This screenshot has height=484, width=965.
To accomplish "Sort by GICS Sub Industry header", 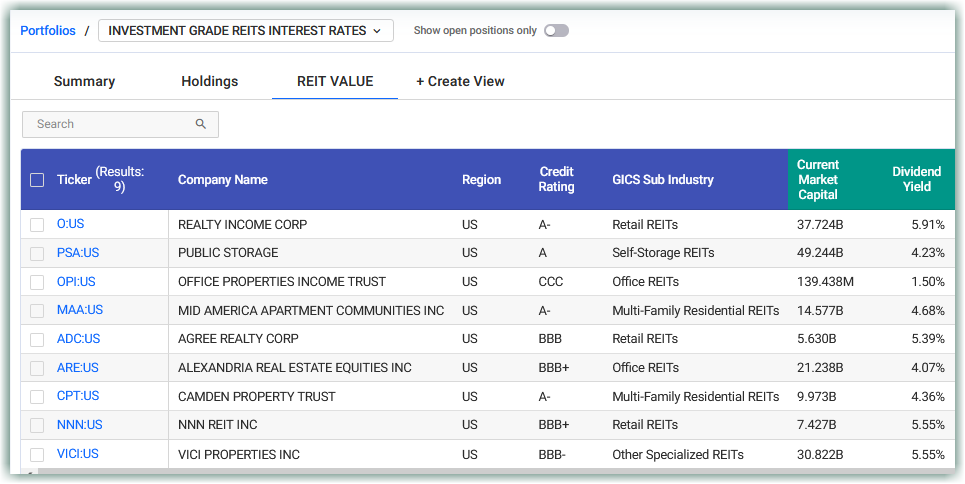I will click(x=663, y=180).
